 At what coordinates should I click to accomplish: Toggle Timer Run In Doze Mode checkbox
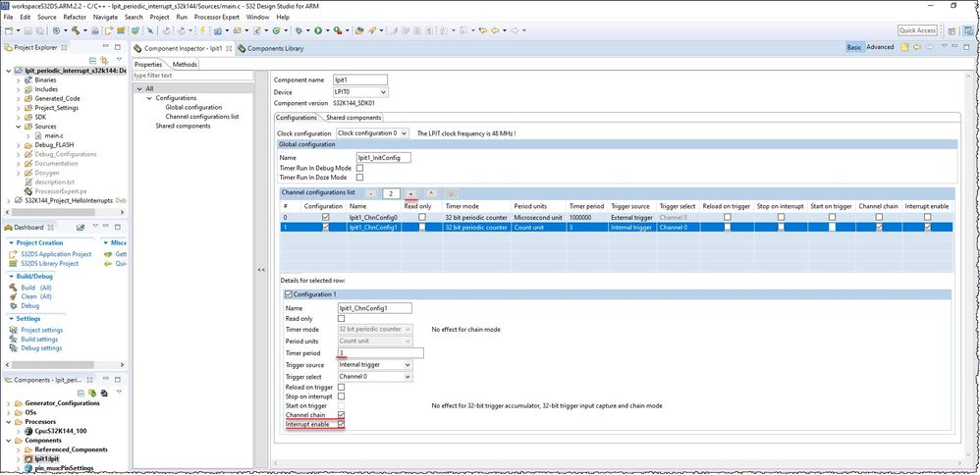[x=359, y=178]
